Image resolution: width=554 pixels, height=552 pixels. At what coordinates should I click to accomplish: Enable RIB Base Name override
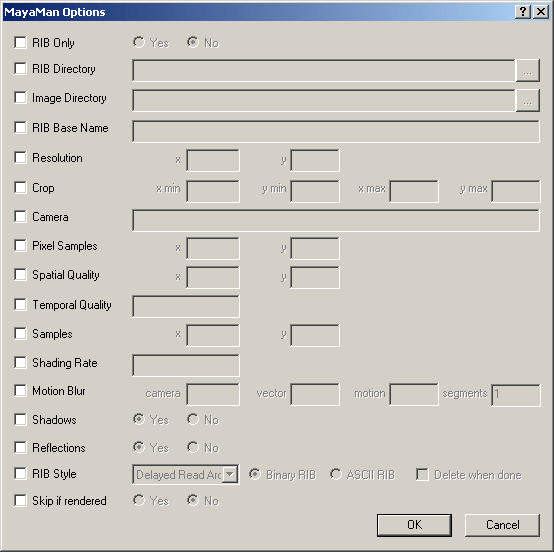pyautogui.click(x=20, y=127)
